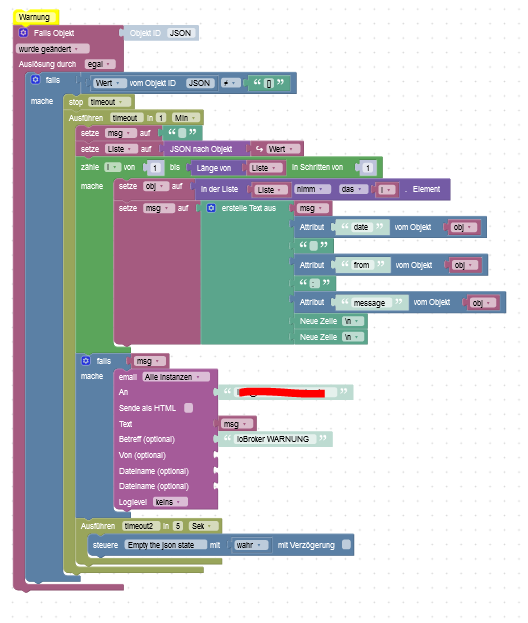Toggle the Sende als HTML checkbox
The height and width of the screenshot is (623, 528).
point(189,408)
